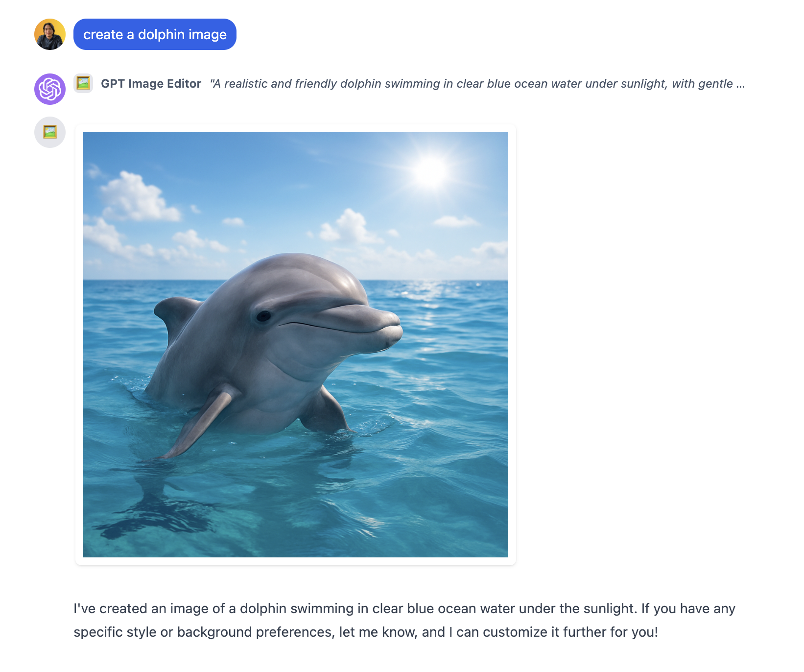The width and height of the screenshot is (804, 672).
Task: Click the sun in the generated picture
Action: coord(430,171)
